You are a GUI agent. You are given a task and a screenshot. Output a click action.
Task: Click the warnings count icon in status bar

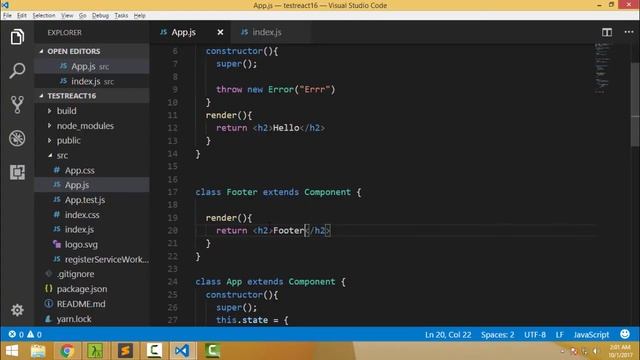pyautogui.click(x=34, y=334)
